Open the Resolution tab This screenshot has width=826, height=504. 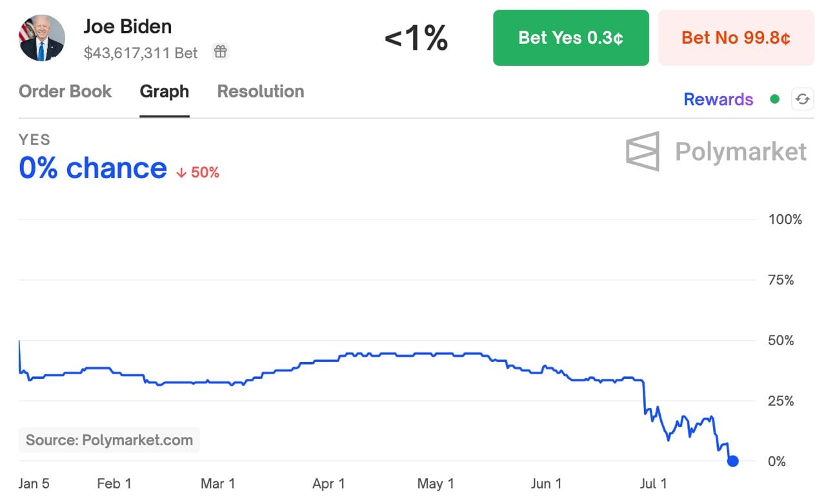click(260, 92)
